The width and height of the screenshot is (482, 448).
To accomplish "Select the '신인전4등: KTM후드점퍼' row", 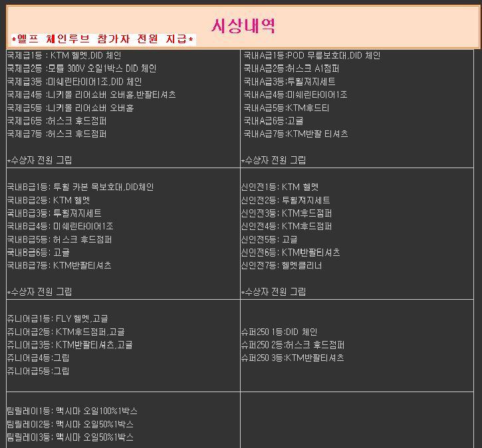I will (x=287, y=227).
